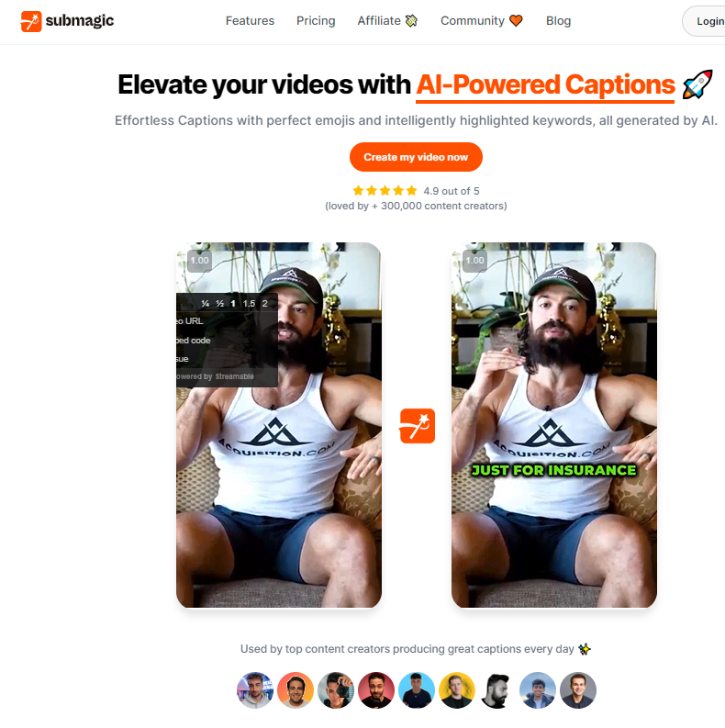The height and width of the screenshot is (728, 725).
Task: Set playback speed to 1.5
Action: 249,304
